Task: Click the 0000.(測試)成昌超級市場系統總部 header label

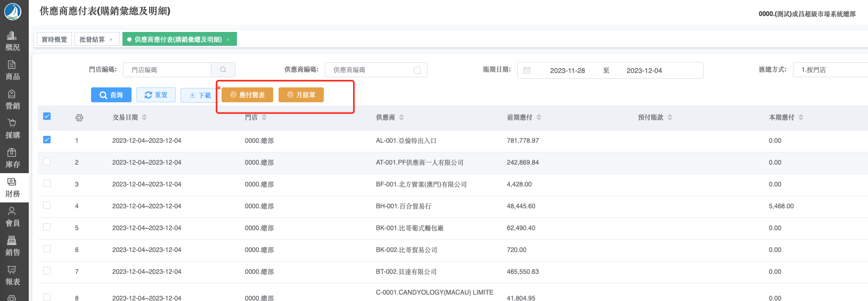Action: pos(807,14)
